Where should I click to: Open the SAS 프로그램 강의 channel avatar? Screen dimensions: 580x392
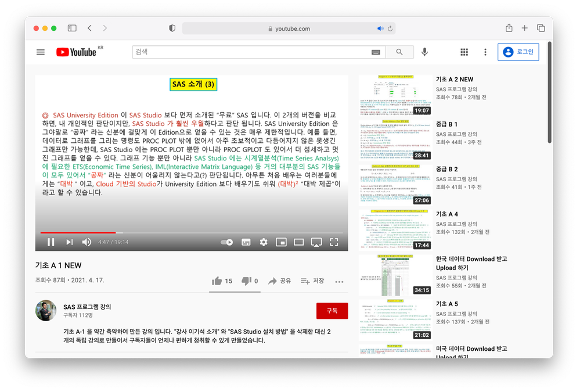[46, 310]
